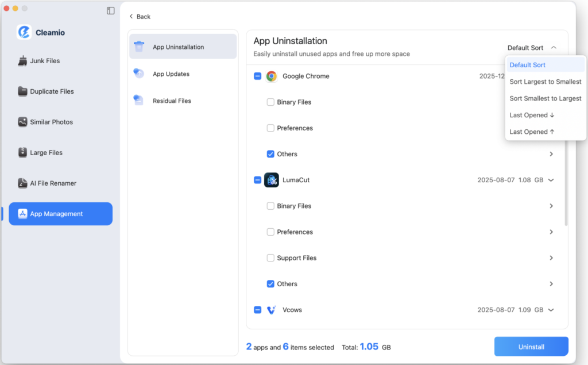Click the app list vertical scrollbar

click(x=566, y=184)
